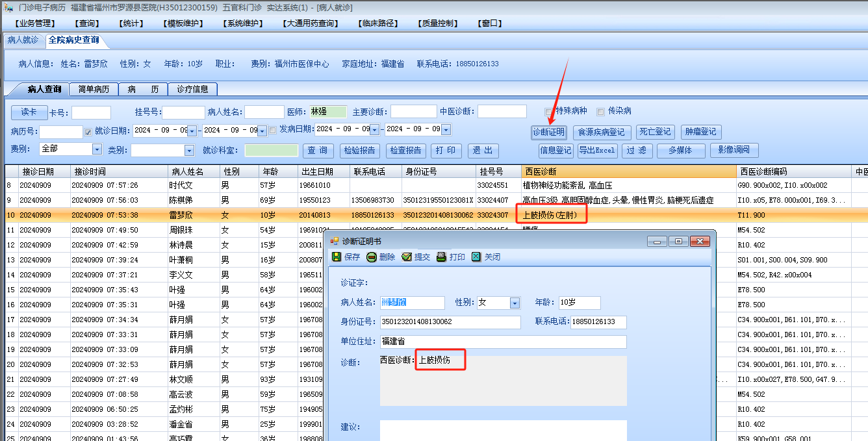Image resolution: width=868 pixels, height=441 pixels.
Task: Click 提交 submit icon in 诊断证明书 dialog
Action: (407, 257)
